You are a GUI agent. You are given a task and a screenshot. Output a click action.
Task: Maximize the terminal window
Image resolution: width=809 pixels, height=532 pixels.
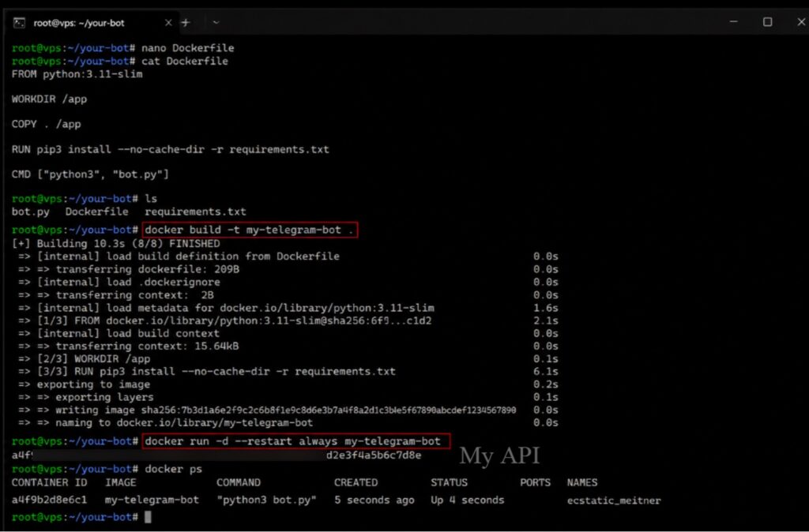point(768,21)
